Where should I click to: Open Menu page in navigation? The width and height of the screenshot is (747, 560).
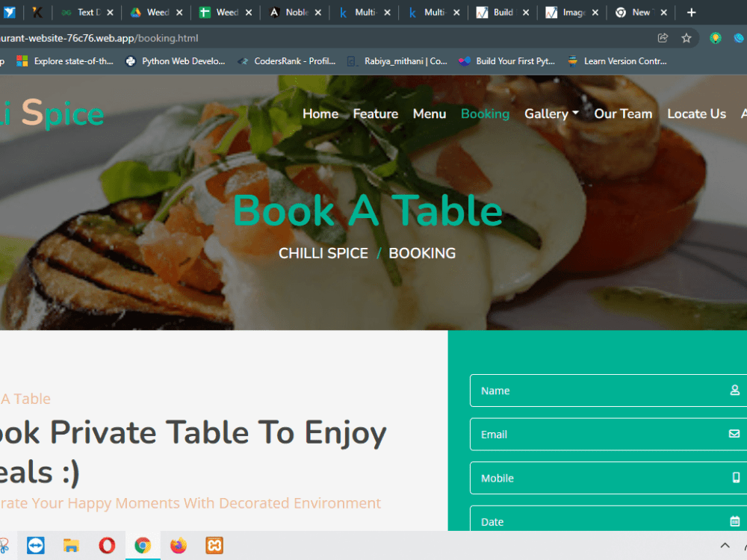click(x=430, y=113)
